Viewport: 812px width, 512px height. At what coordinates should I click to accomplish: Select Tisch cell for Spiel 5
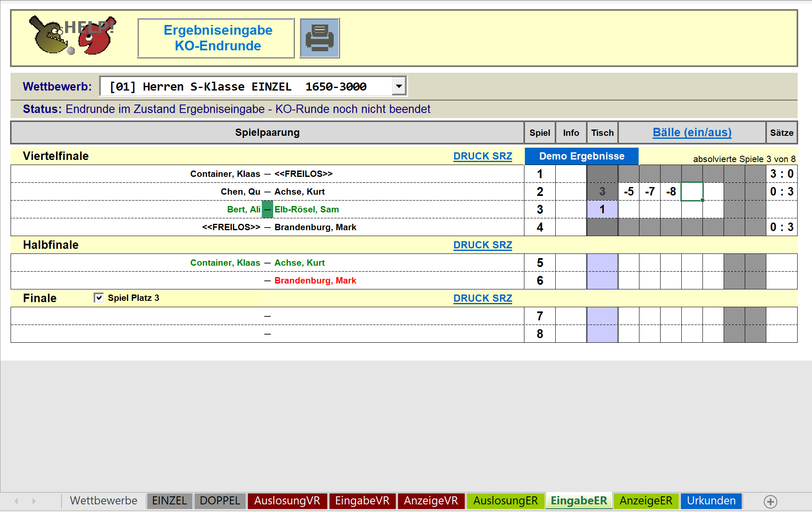pos(602,263)
